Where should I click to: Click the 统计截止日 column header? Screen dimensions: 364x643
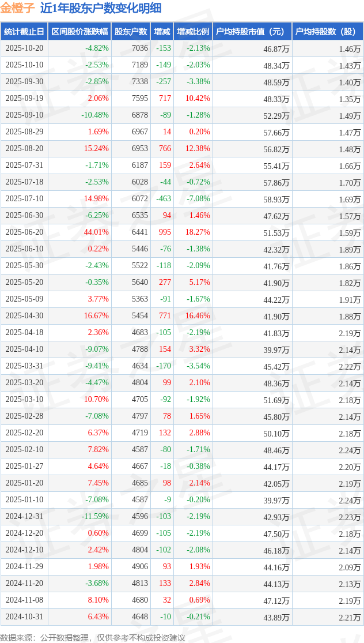click(x=24, y=32)
